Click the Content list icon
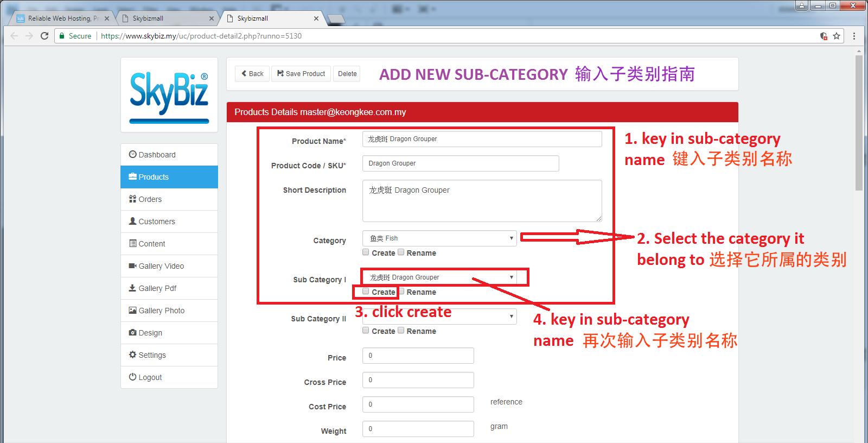 coord(132,243)
